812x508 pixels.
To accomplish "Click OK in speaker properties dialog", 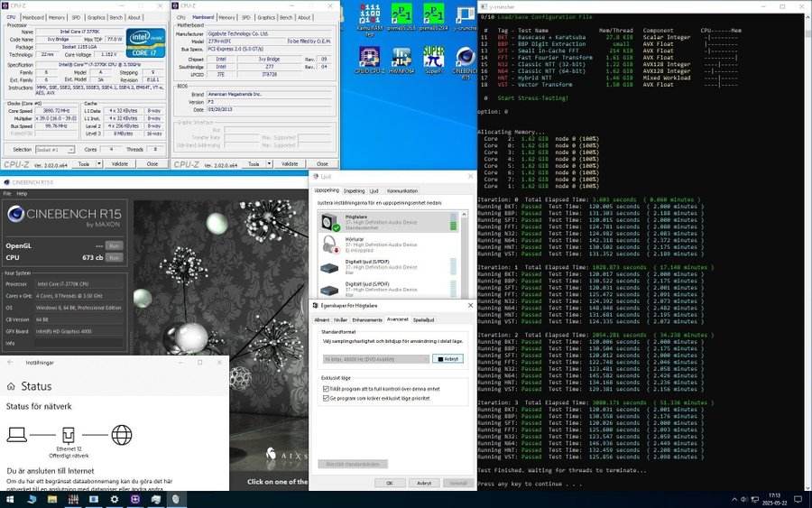I will (390, 483).
